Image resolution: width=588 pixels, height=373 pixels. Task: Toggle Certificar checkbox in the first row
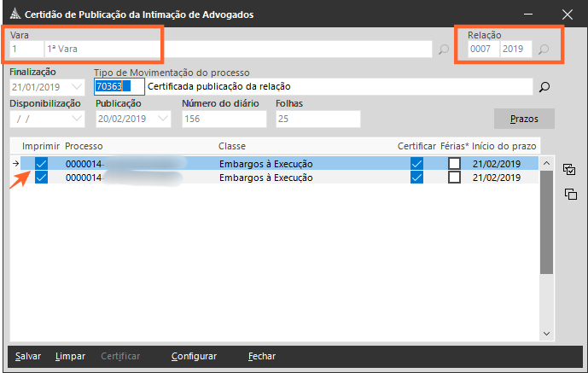(416, 164)
